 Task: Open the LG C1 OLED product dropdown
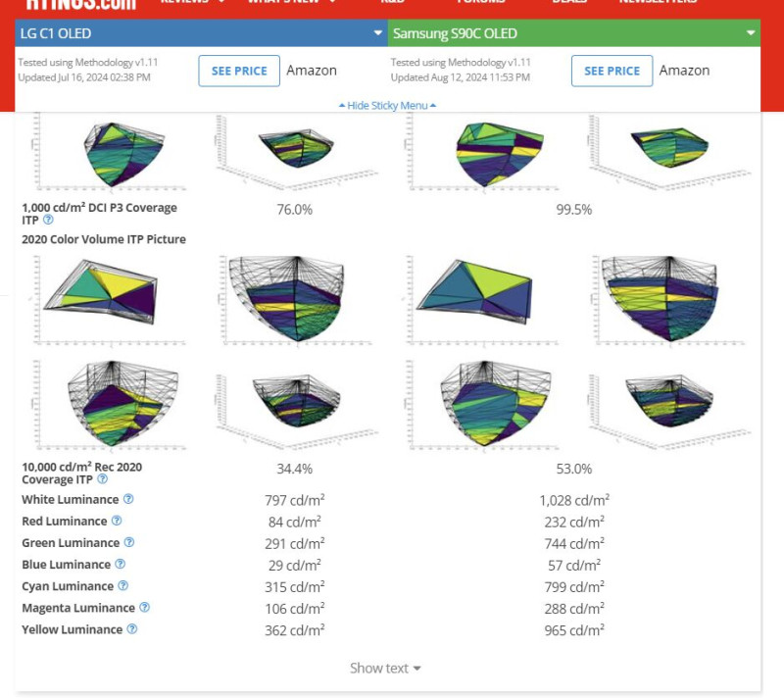click(202, 33)
